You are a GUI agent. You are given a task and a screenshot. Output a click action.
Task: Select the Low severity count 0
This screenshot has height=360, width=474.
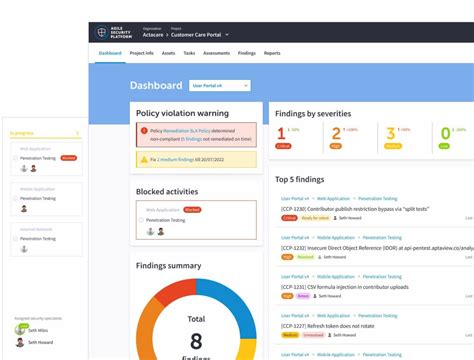pyautogui.click(x=446, y=134)
